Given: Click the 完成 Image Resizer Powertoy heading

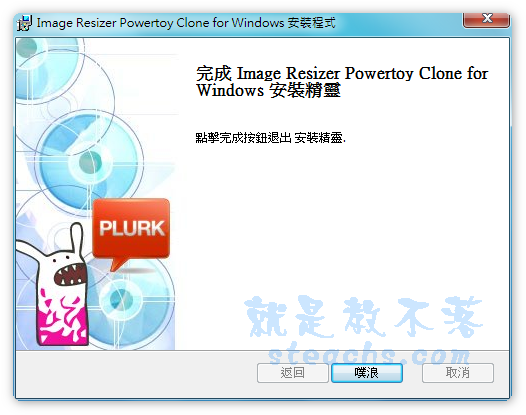Looking at the screenshot, I should 342,82.
